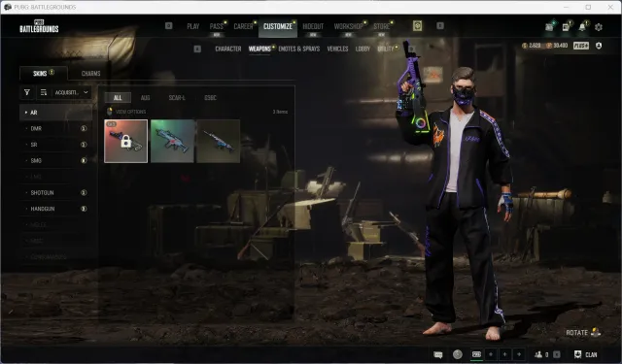Click the 30,480 BP balance
The height and width of the screenshot is (364, 622).
[557, 46]
